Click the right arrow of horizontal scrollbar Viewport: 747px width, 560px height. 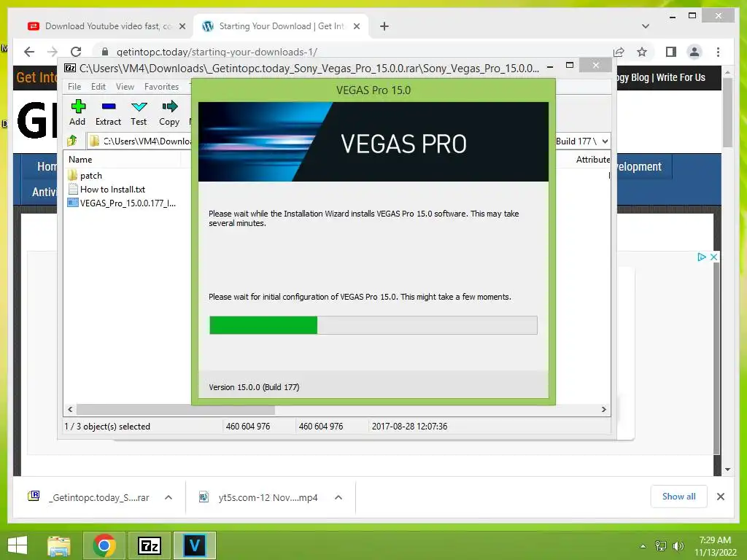(603, 410)
